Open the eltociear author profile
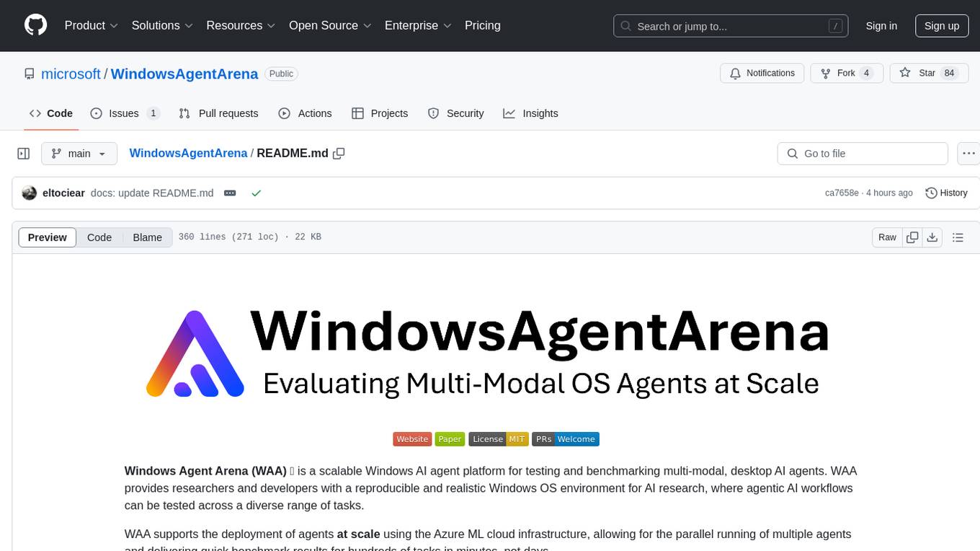Viewport: 980px width, 551px height. coord(64,193)
